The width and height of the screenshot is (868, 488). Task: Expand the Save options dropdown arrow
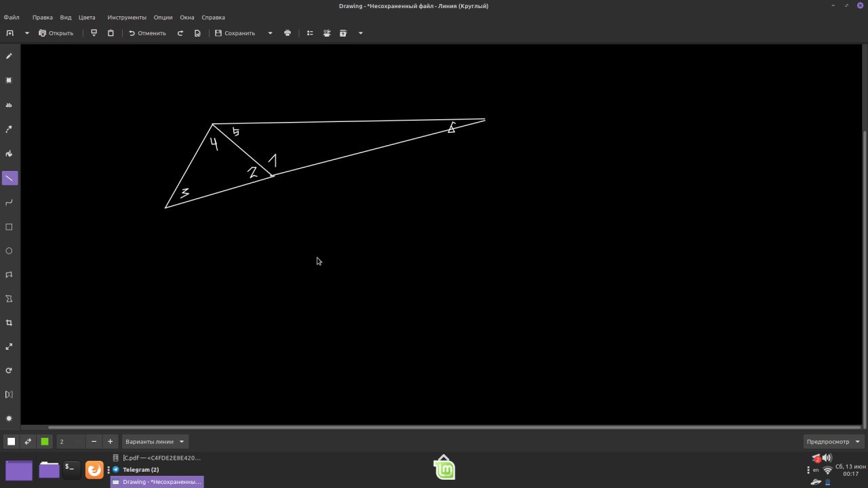[x=270, y=33]
